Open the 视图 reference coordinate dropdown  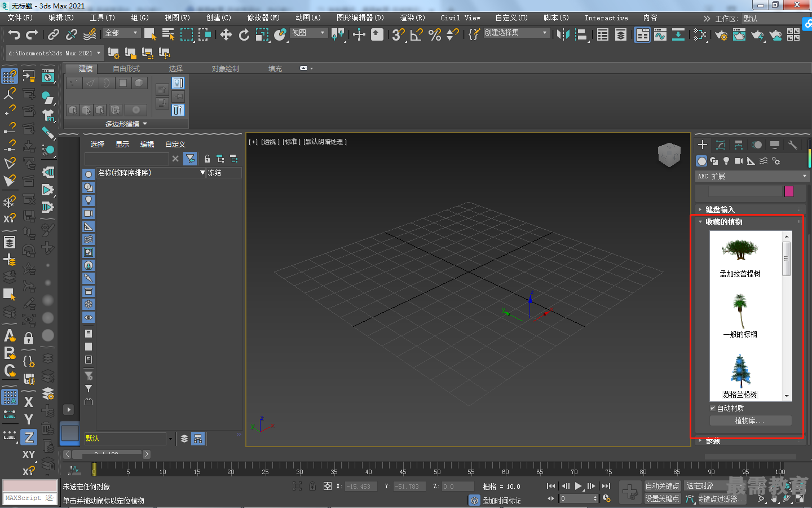[x=308, y=33]
